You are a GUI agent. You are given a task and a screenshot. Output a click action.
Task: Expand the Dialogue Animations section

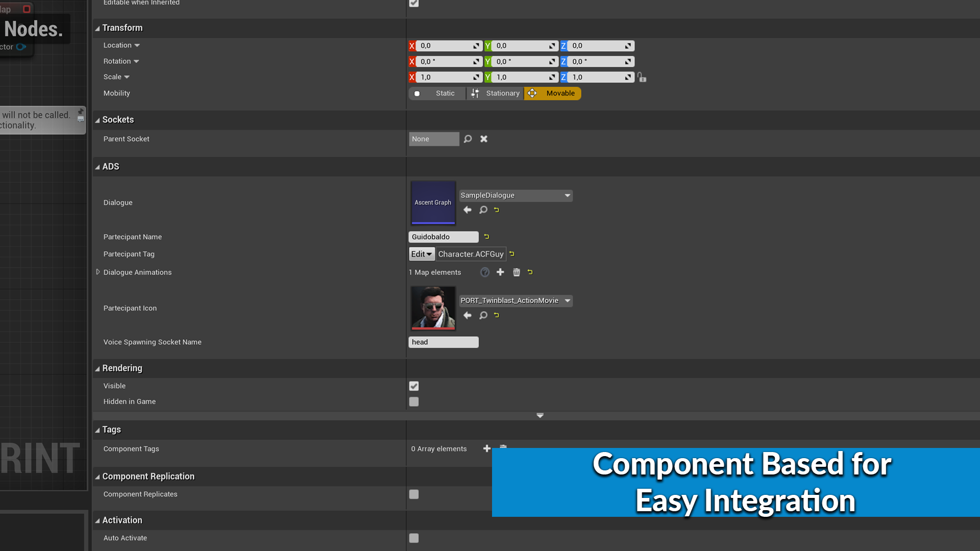[99, 272]
